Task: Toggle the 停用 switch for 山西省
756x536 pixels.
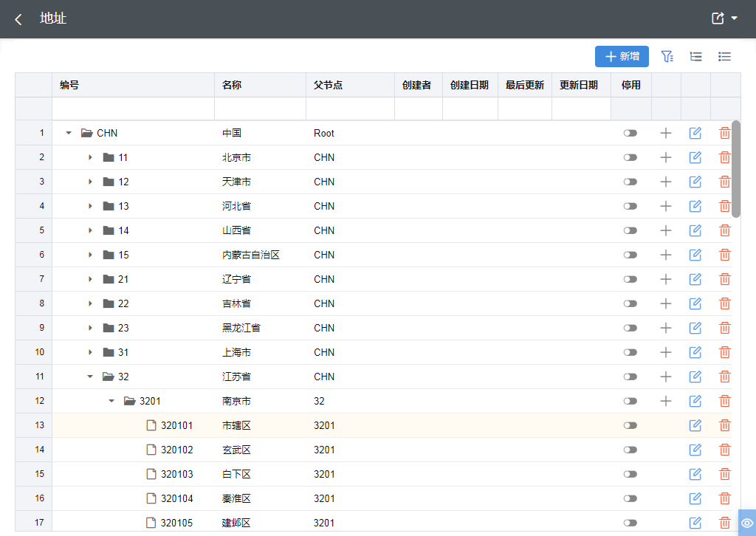Action: point(630,230)
